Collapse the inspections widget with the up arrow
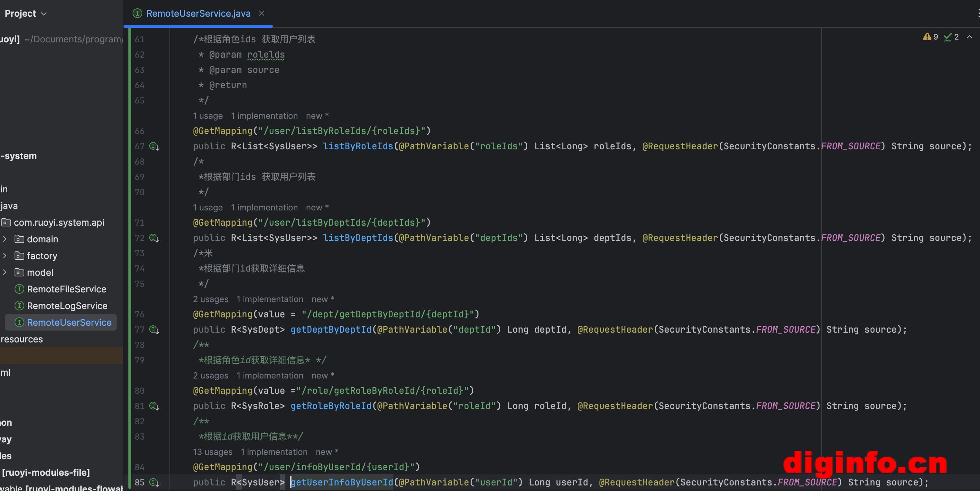The height and width of the screenshot is (491, 980). click(x=970, y=37)
